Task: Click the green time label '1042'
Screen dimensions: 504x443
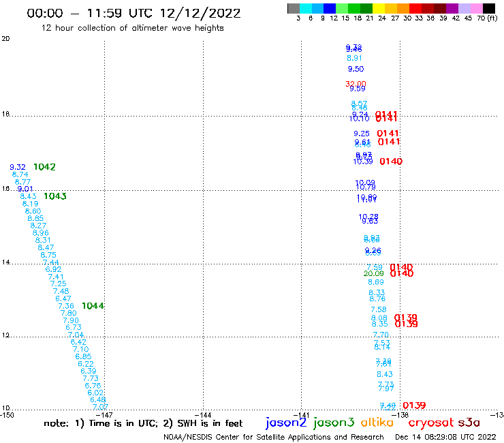Action: 45,167
